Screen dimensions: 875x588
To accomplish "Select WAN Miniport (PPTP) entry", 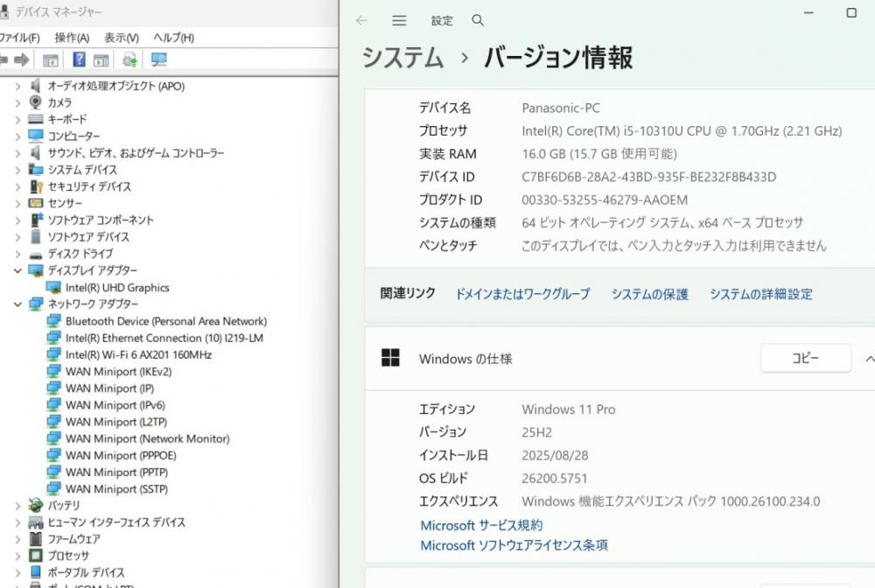I will click(116, 472).
